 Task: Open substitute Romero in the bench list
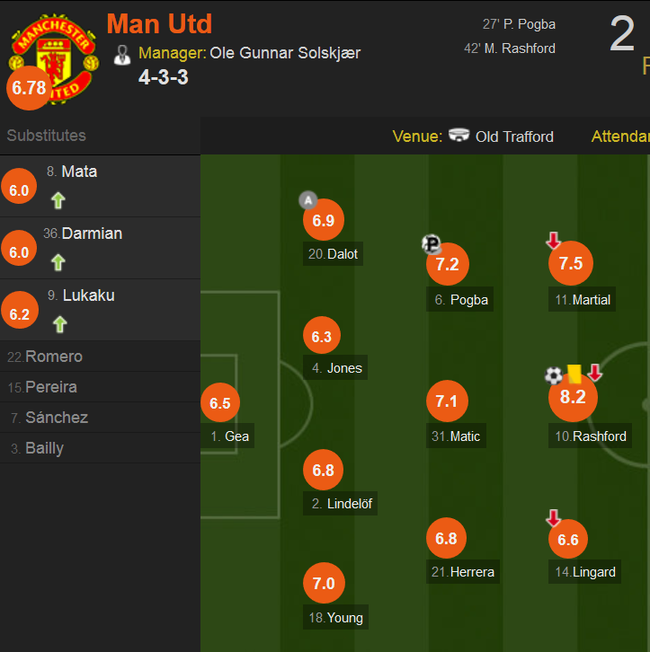100,356
